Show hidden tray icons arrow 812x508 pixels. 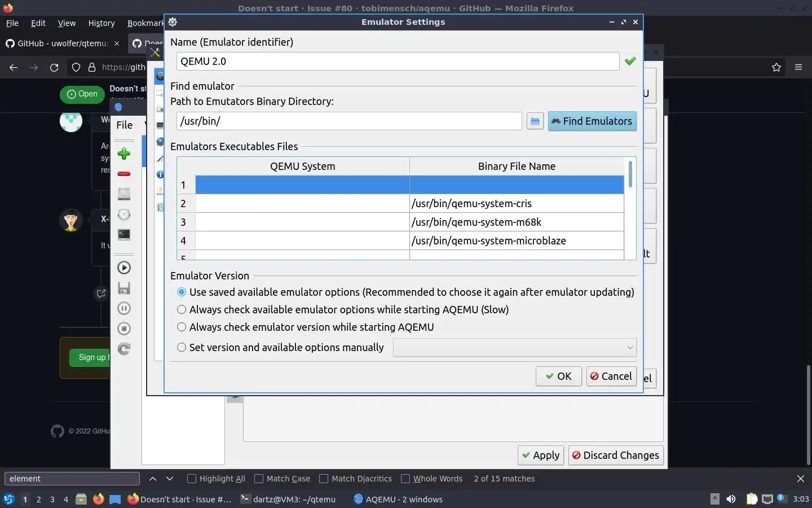714,499
